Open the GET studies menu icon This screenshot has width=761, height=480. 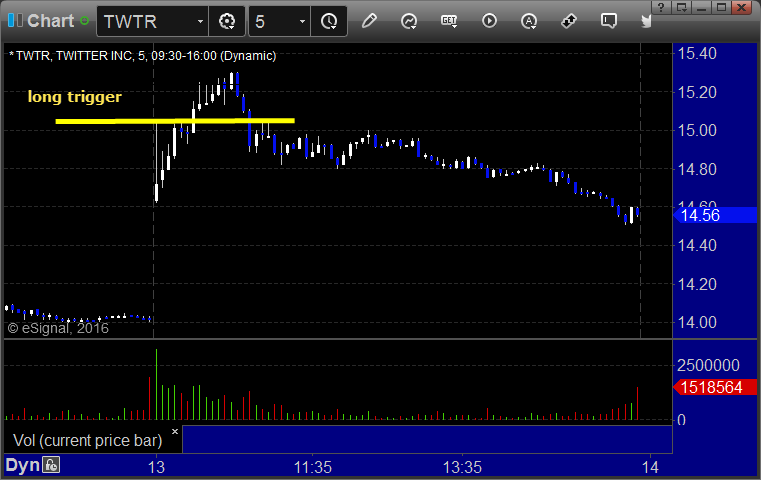pos(449,21)
